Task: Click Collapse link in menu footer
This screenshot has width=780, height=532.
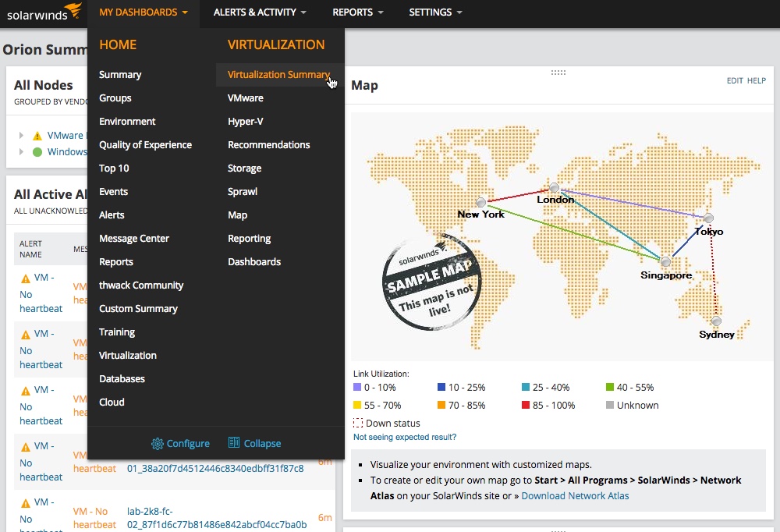Action: point(262,443)
